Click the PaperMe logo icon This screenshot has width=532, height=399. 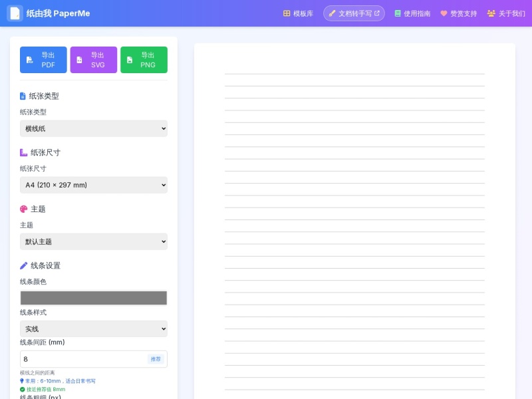(15, 13)
